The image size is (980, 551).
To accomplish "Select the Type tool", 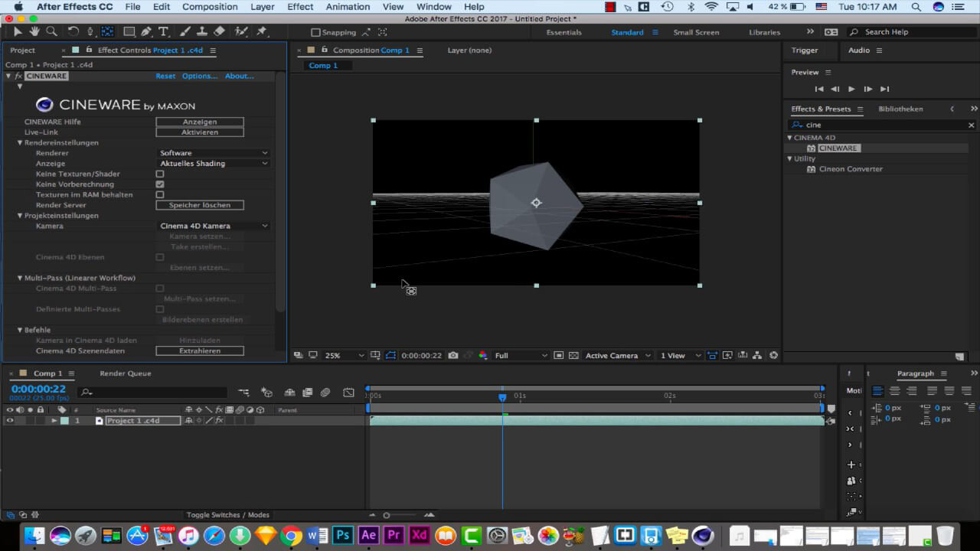I will pos(164,31).
